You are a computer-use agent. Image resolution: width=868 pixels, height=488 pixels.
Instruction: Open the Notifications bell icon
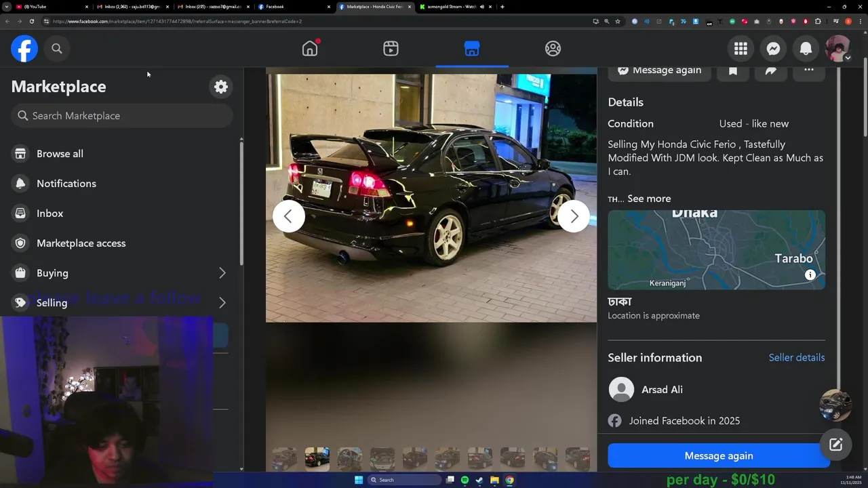(x=806, y=49)
